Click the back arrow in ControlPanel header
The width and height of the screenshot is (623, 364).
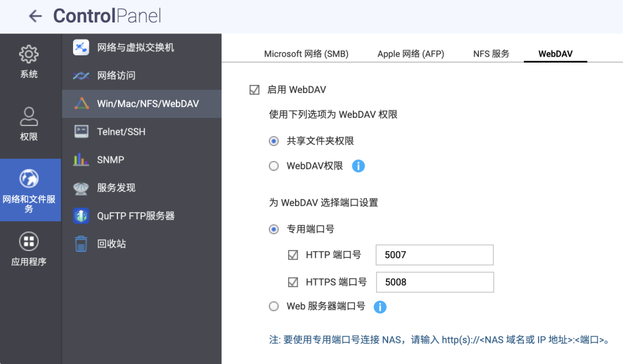(35, 16)
